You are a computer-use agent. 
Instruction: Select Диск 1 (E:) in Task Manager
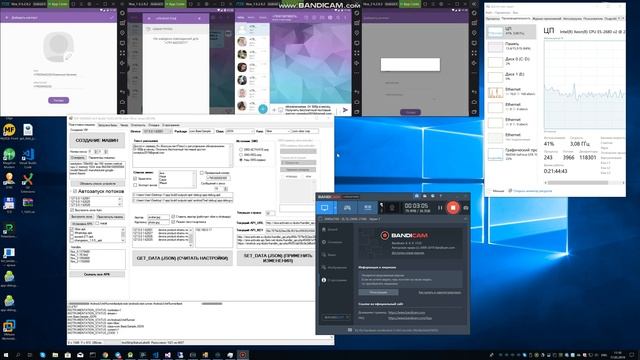tap(511, 77)
